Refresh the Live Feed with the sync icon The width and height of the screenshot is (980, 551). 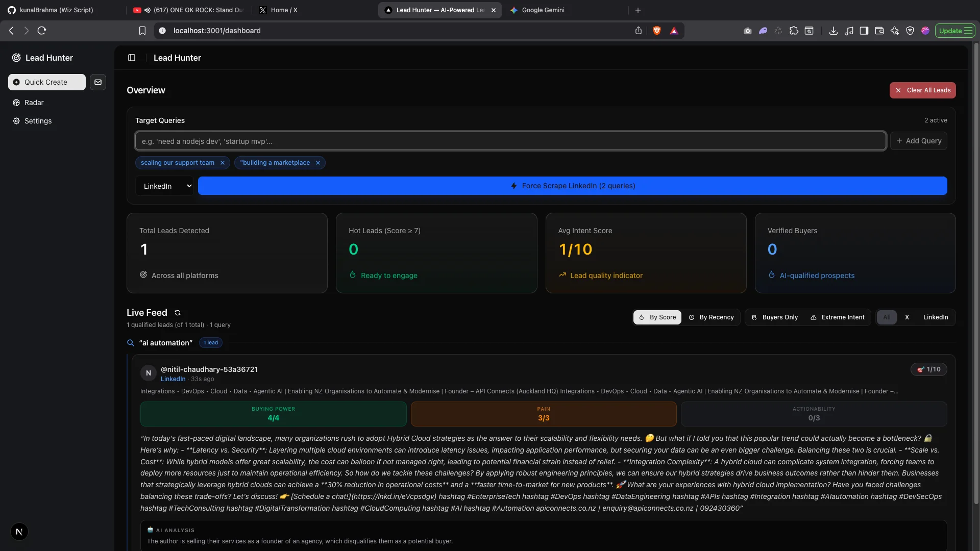click(178, 313)
